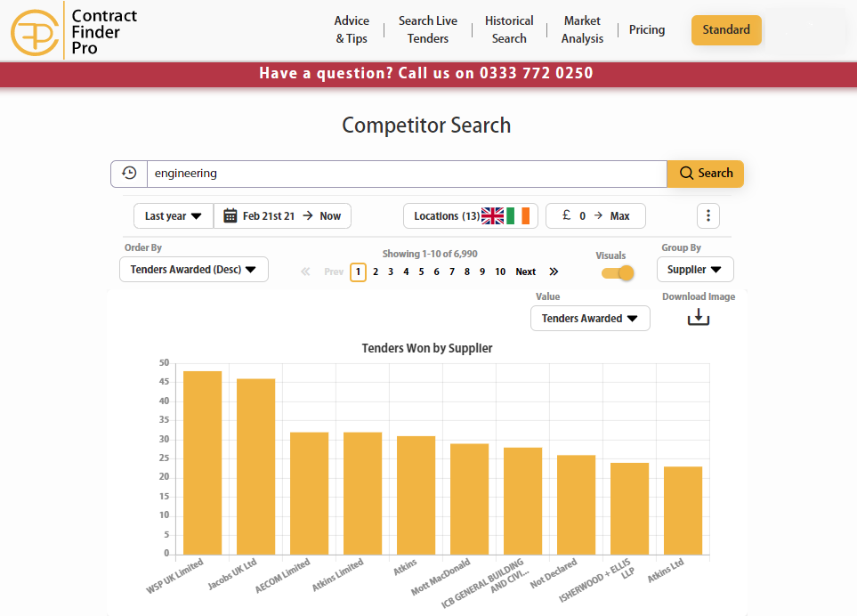This screenshot has width=857, height=616.
Task: Click the Ireland flag in Locations
Action: coord(518,216)
